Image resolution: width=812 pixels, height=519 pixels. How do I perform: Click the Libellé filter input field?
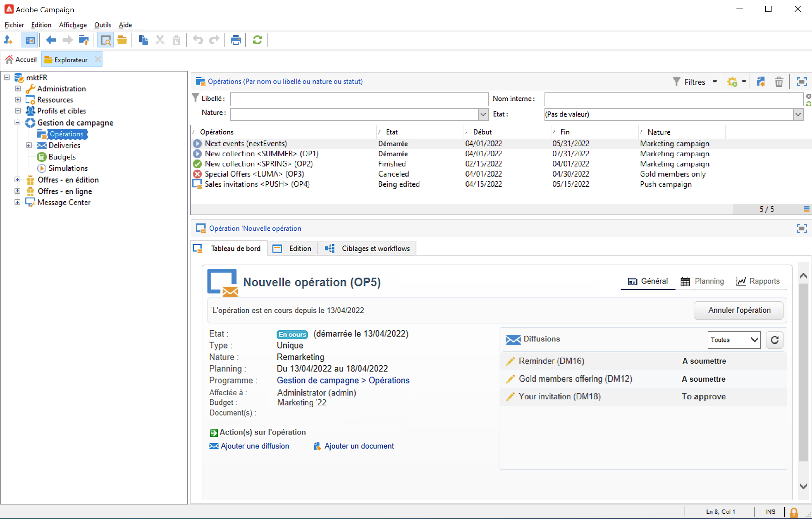pos(359,99)
